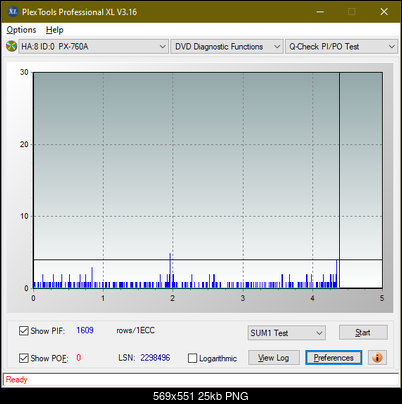Toggle the Show POF checkbox
Image resolution: width=402 pixels, height=404 pixels.
[24, 358]
